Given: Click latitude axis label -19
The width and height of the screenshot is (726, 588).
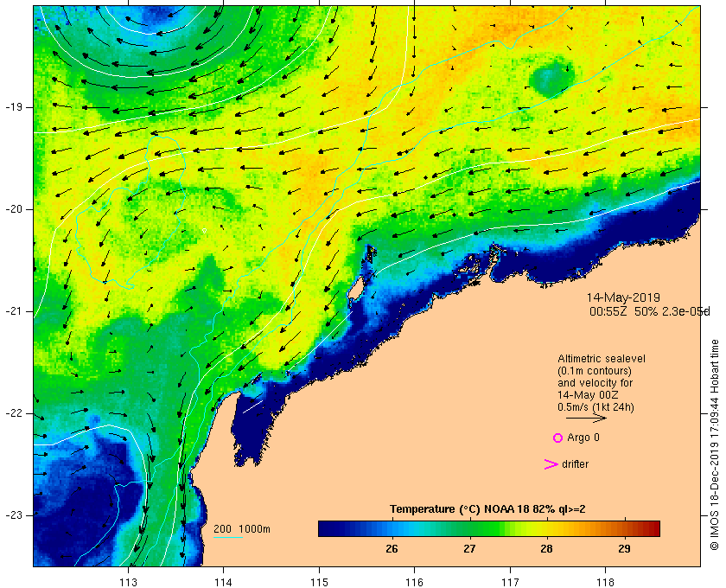Looking at the screenshot, I should (x=14, y=107).
